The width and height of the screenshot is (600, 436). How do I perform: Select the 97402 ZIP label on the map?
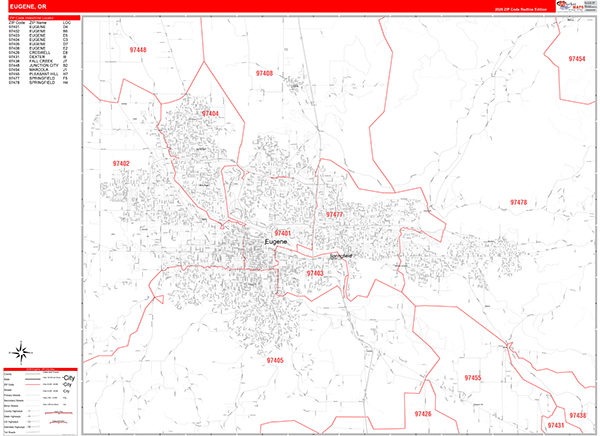[x=121, y=163]
